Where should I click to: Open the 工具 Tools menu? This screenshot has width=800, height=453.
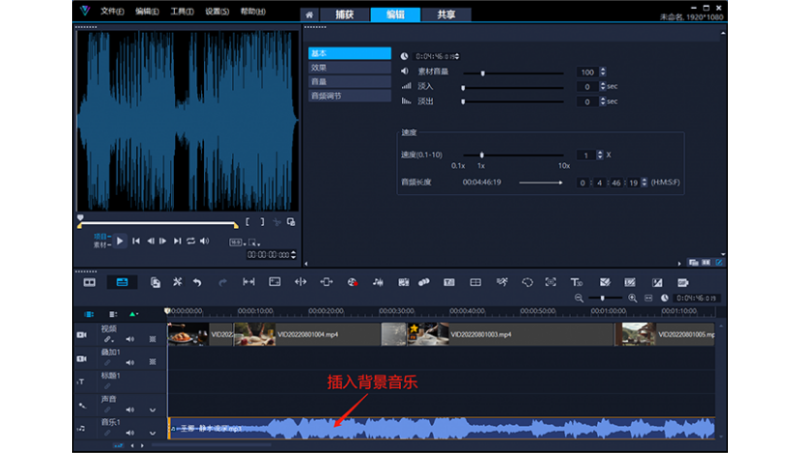pyautogui.click(x=182, y=11)
